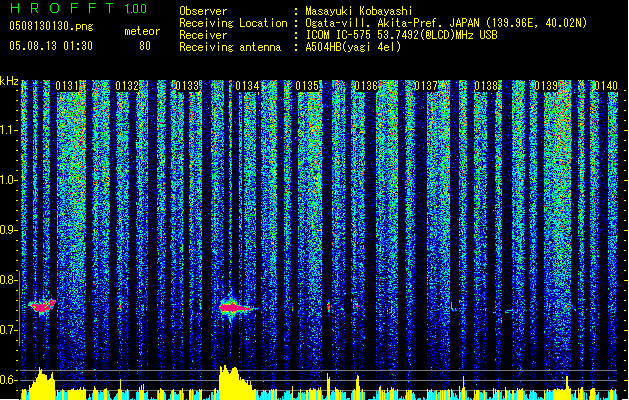Click the 0131 time marker
This screenshot has width=629, height=400.
pyautogui.click(x=67, y=86)
